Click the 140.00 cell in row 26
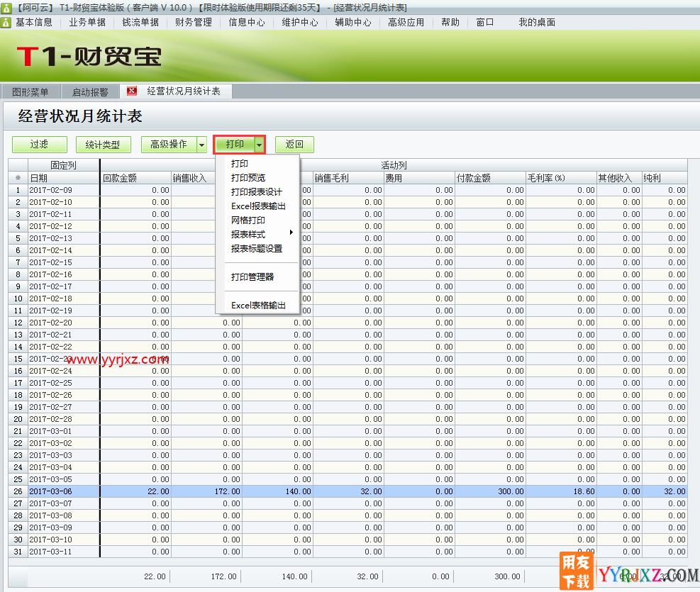The height and width of the screenshot is (592, 700). [278, 491]
